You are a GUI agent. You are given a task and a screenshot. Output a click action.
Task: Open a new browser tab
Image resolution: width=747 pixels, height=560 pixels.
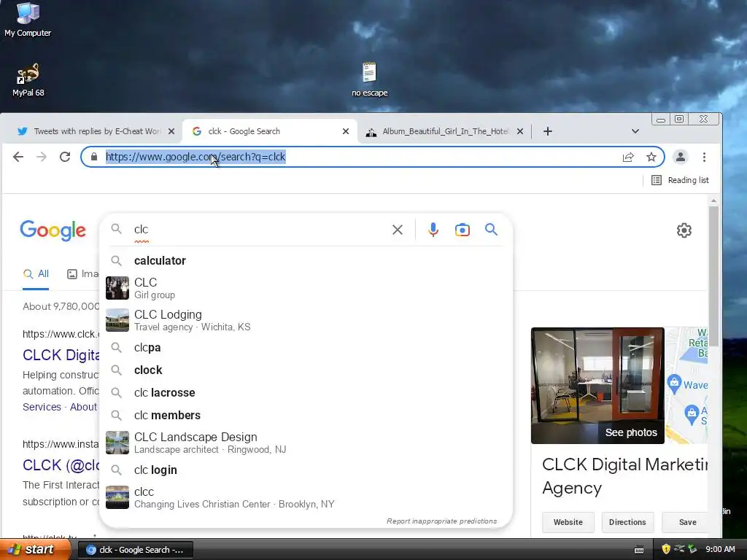point(547,131)
